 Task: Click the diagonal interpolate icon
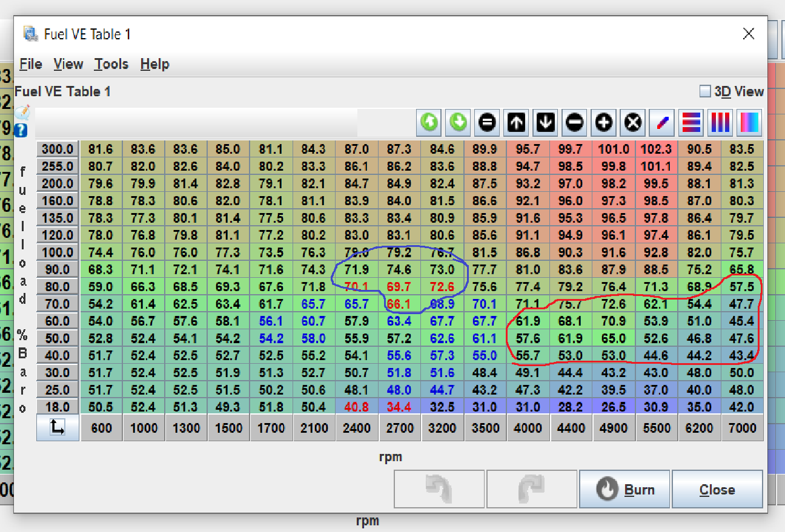[662, 123]
